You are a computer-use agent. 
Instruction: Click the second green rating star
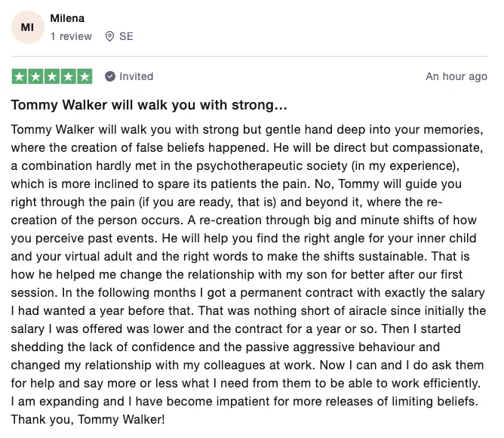pos(35,76)
